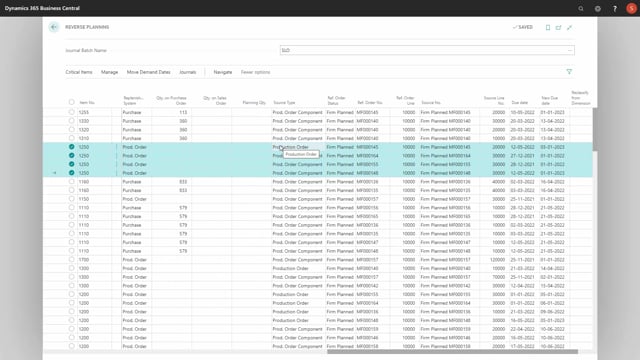Click the due date 22-04-2022 cell

pos(522,329)
